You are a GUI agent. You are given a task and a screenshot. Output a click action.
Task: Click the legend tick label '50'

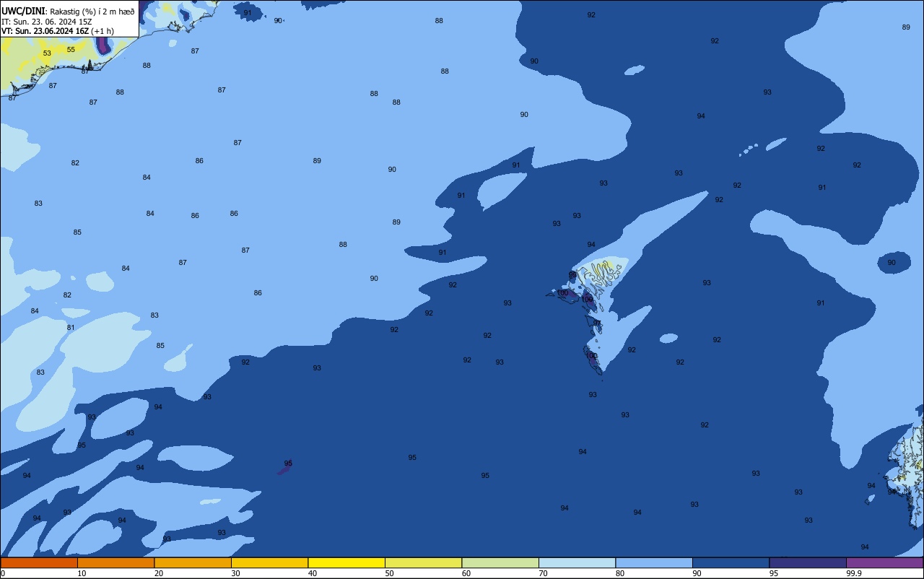pyautogui.click(x=389, y=573)
